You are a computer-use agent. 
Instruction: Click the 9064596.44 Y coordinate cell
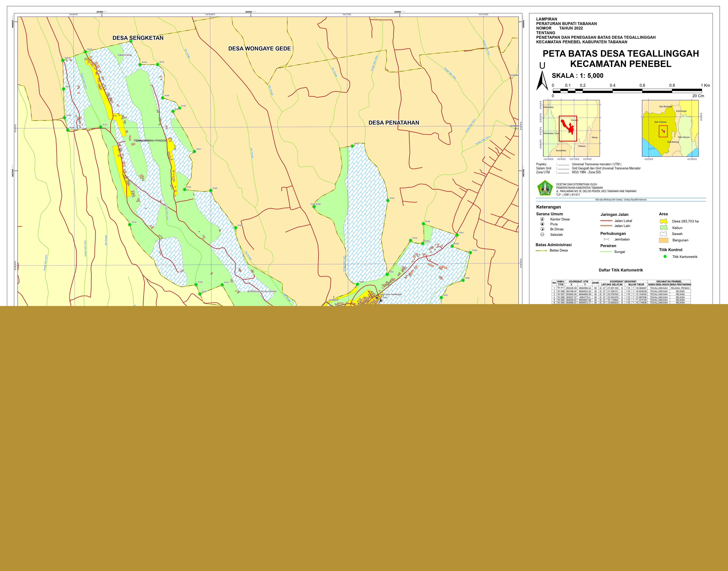click(585, 288)
